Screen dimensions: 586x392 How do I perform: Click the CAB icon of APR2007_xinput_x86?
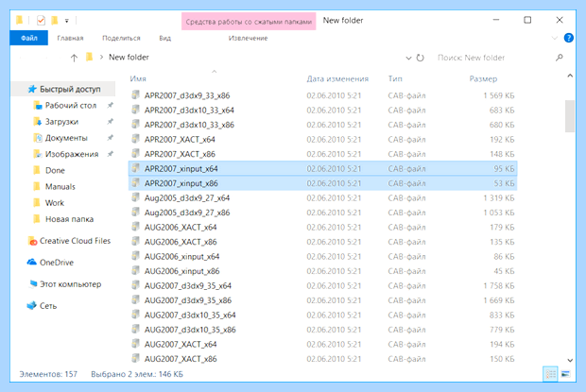(x=135, y=182)
